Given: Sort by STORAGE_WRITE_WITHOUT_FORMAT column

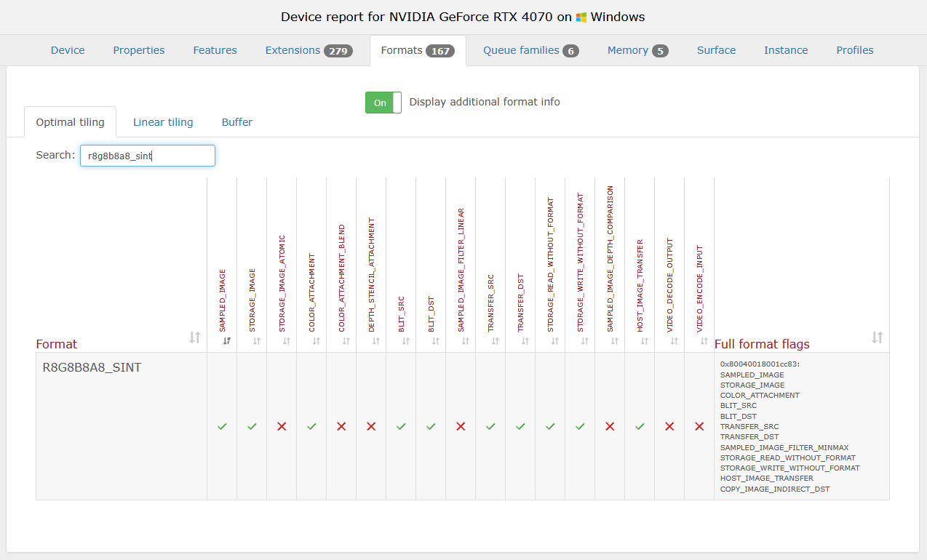Looking at the screenshot, I should point(584,340).
